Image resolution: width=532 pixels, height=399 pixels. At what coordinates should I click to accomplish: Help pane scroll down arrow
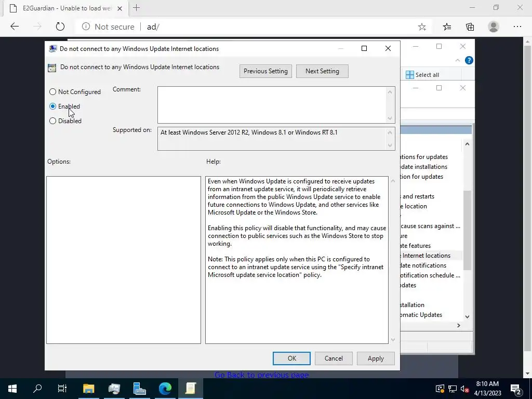click(393, 339)
